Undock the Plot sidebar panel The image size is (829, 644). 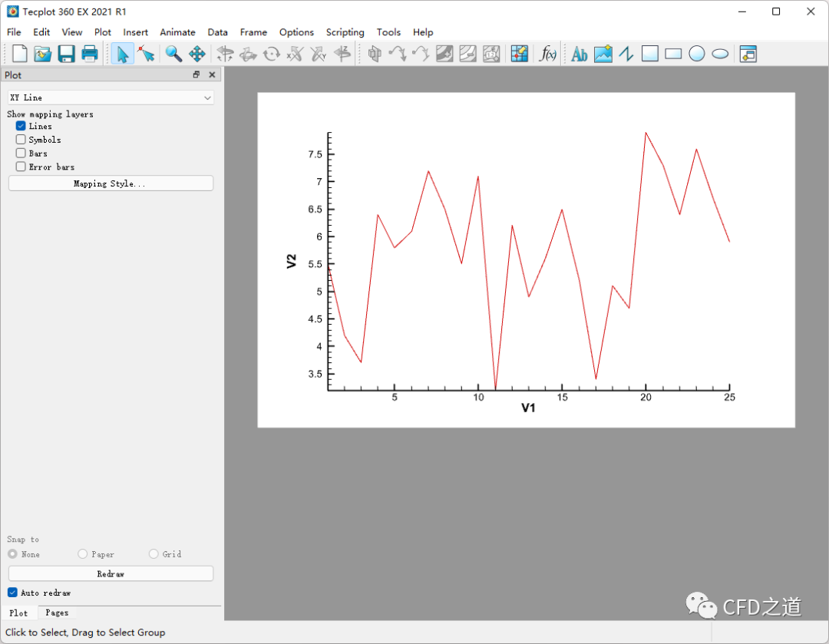(x=197, y=74)
